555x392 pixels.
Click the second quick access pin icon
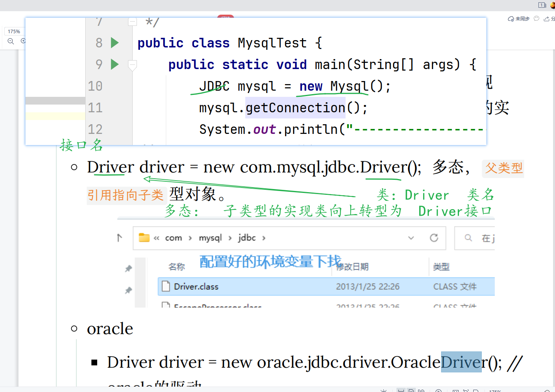pyautogui.click(x=128, y=290)
